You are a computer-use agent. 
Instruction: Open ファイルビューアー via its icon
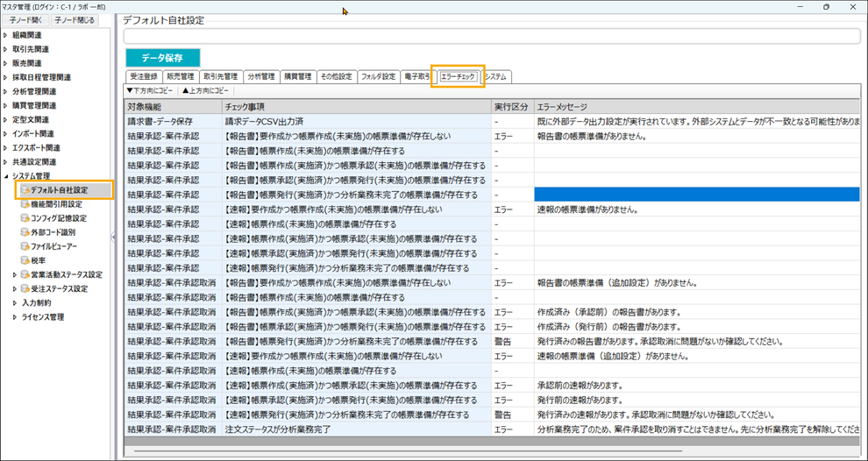point(25,246)
